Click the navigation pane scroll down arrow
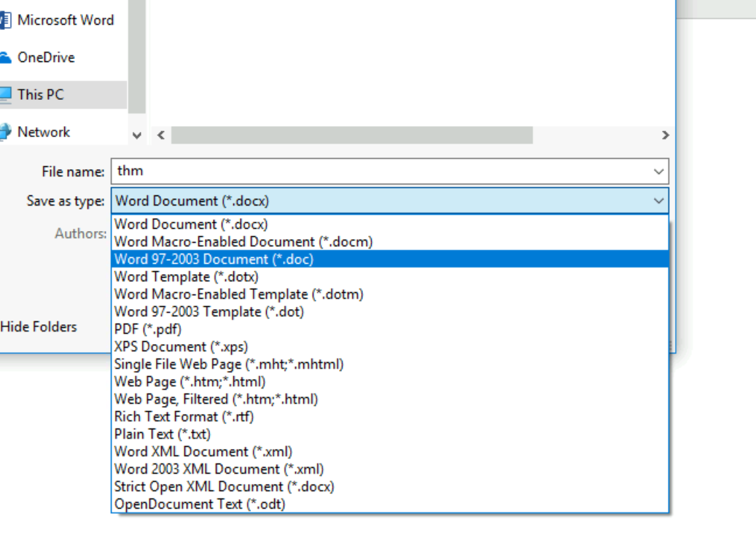The image size is (756, 540). tap(137, 136)
